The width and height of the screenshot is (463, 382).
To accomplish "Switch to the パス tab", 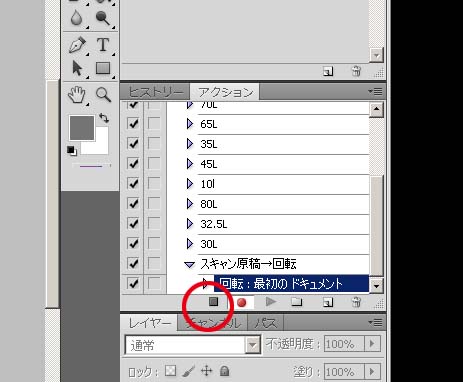I will click(x=266, y=323).
